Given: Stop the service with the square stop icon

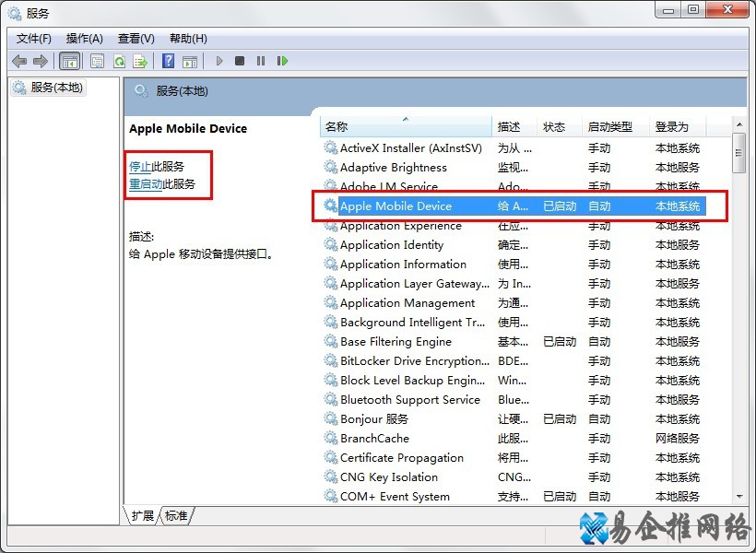Looking at the screenshot, I should 240,61.
